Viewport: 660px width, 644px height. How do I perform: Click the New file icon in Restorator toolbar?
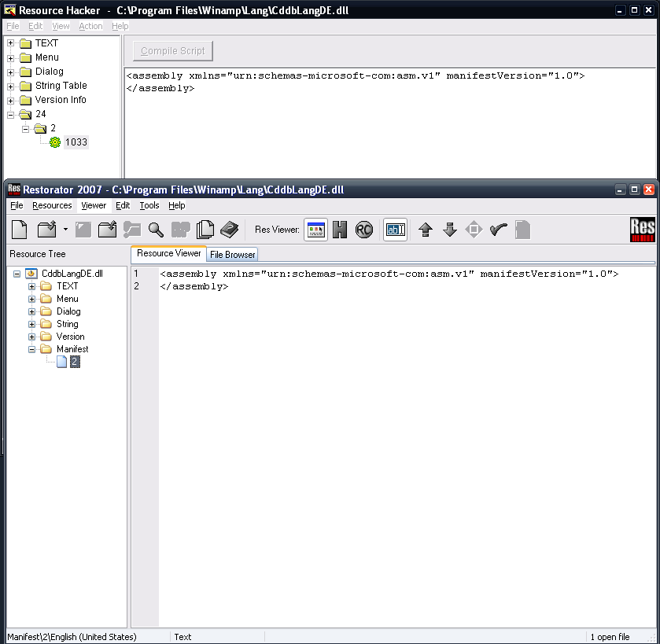pos(20,230)
